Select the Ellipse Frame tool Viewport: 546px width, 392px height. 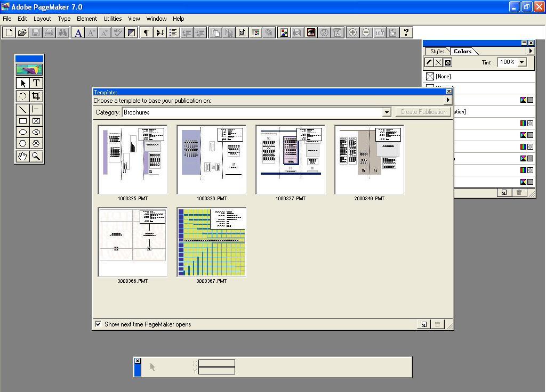(x=36, y=132)
